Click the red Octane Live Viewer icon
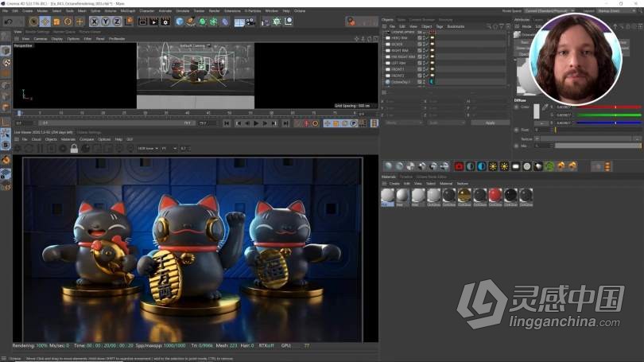The height and width of the screenshot is (362, 644). (x=459, y=166)
